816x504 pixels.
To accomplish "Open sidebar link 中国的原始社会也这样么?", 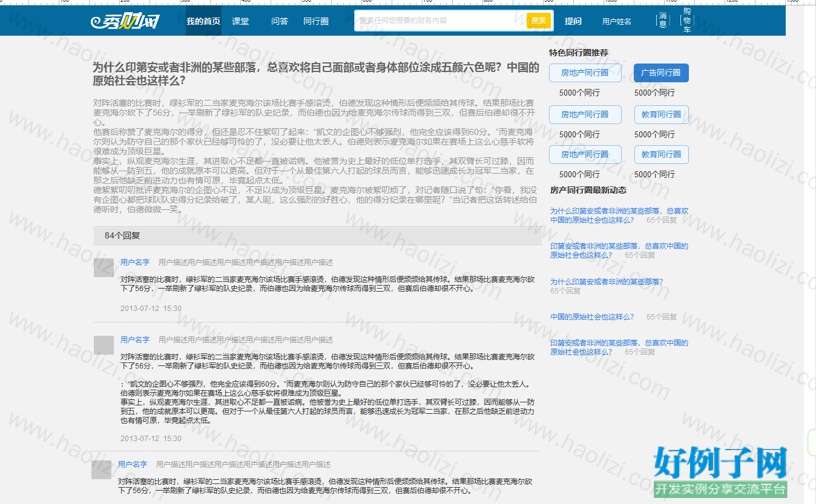I will [x=592, y=317].
